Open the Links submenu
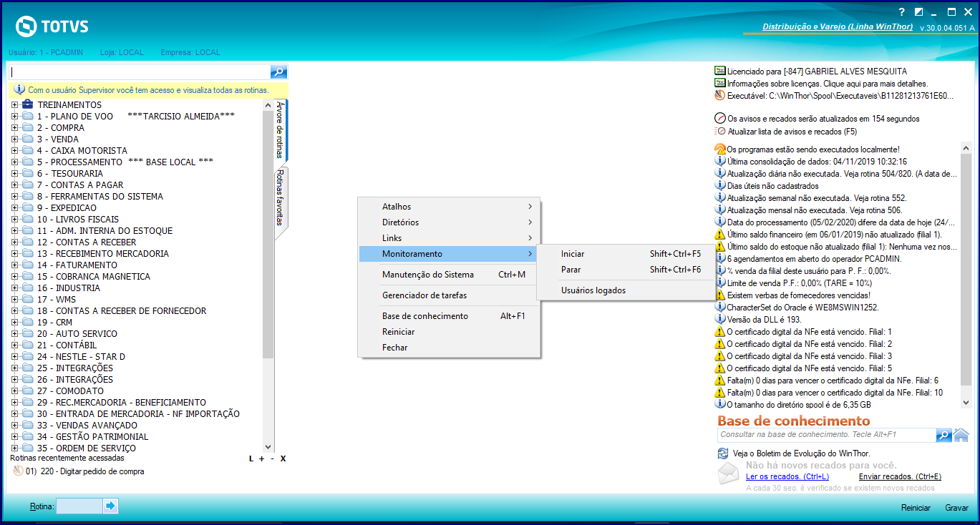The width and height of the screenshot is (980, 525). [449, 238]
